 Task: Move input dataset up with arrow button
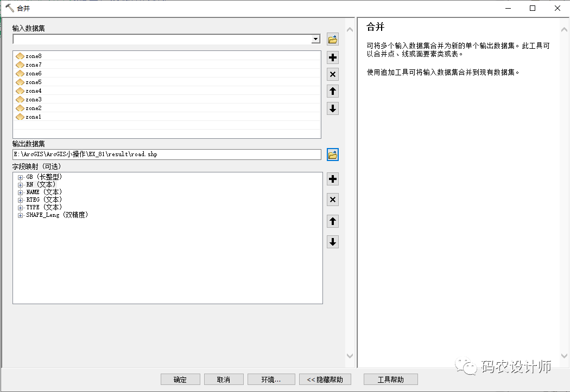pos(333,92)
